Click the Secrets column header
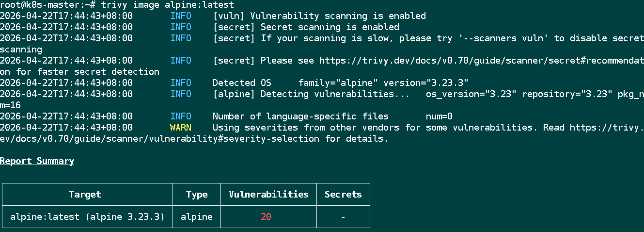This screenshot has height=232, width=644. [343, 195]
